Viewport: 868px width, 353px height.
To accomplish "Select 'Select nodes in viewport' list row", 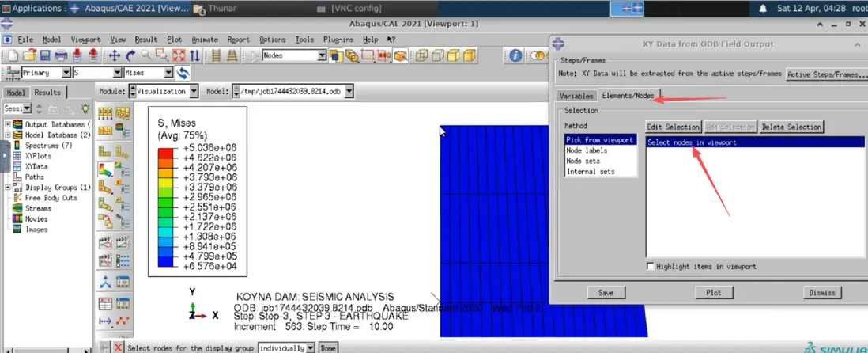I will coord(755,142).
